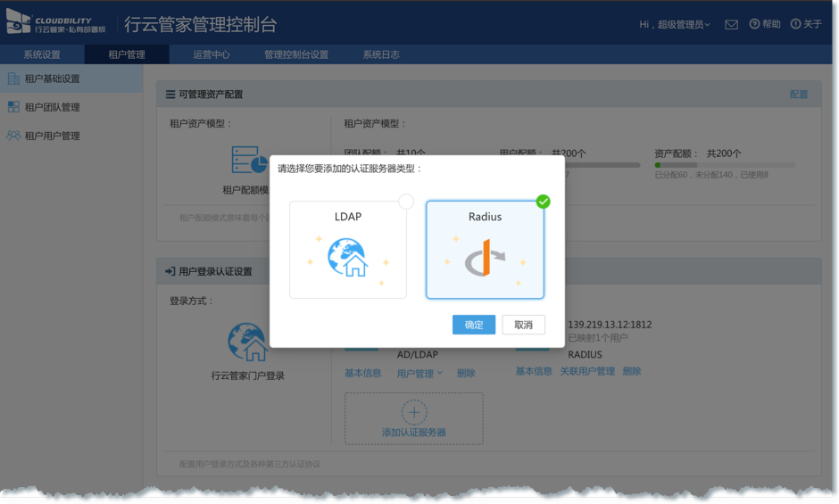
Task: Click the 添加认证服务器 dashed box
Action: tap(413, 418)
